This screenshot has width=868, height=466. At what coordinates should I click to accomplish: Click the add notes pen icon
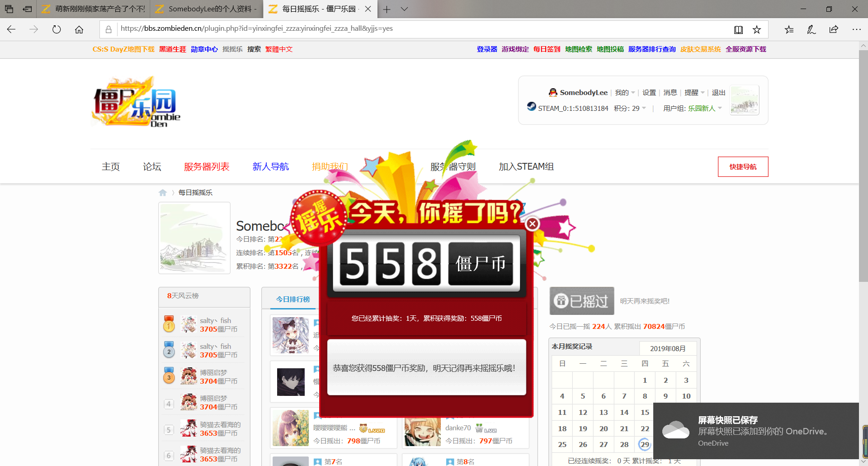click(811, 29)
